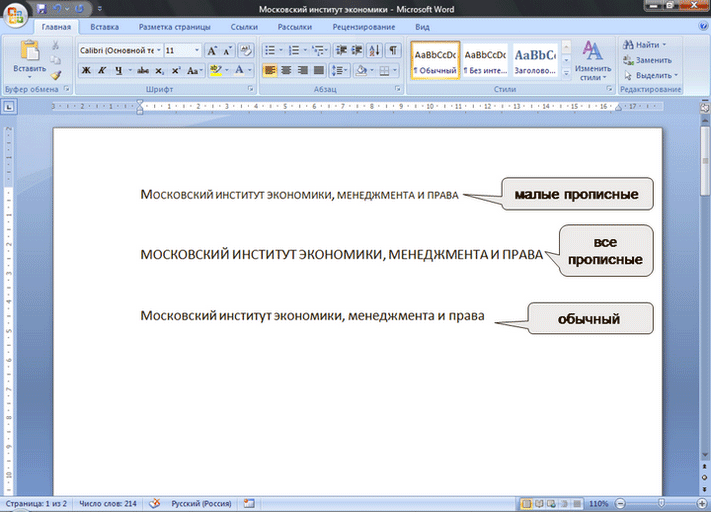This screenshot has width=711, height=512.
Task: Switch to the Вставка tab
Action: pos(104,28)
